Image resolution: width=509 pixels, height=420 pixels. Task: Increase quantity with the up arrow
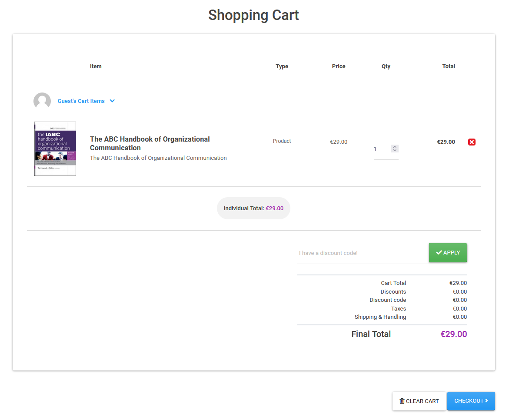pos(395,147)
